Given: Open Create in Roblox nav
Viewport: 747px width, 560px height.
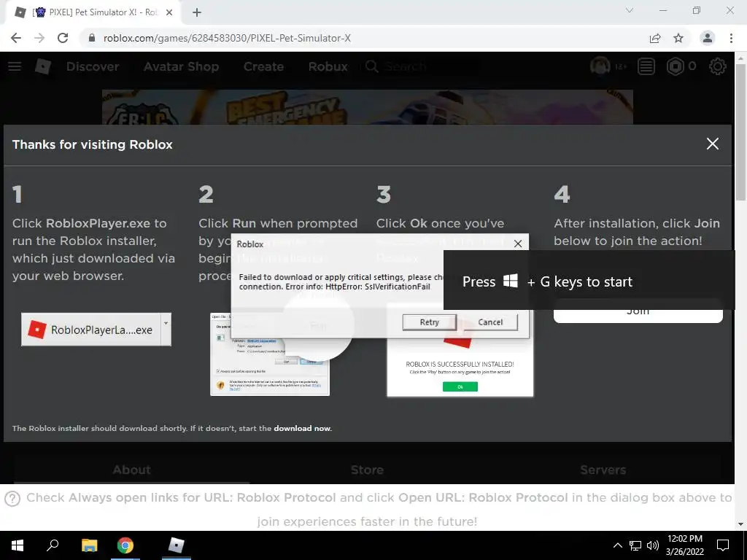Looking at the screenshot, I should (x=263, y=66).
